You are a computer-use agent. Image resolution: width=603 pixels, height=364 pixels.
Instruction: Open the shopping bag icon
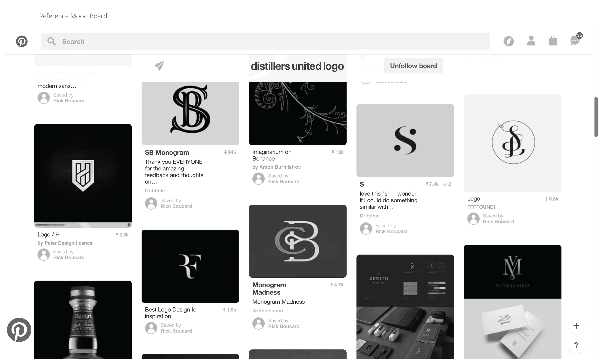[x=553, y=41]
